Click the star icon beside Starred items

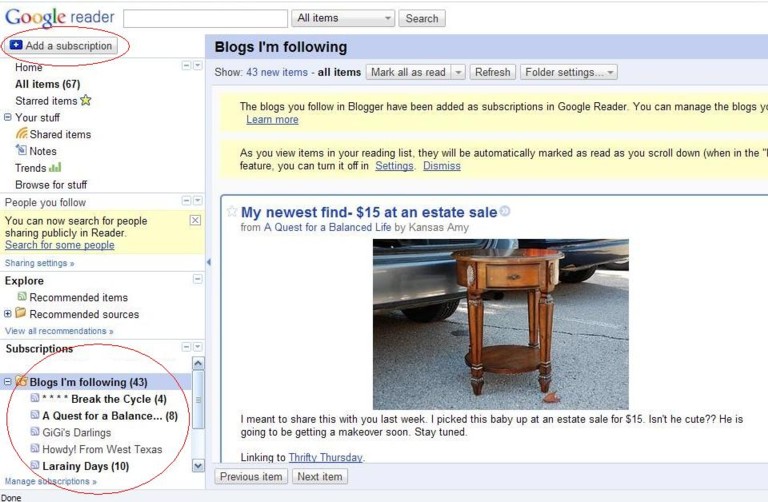point(86,100)
